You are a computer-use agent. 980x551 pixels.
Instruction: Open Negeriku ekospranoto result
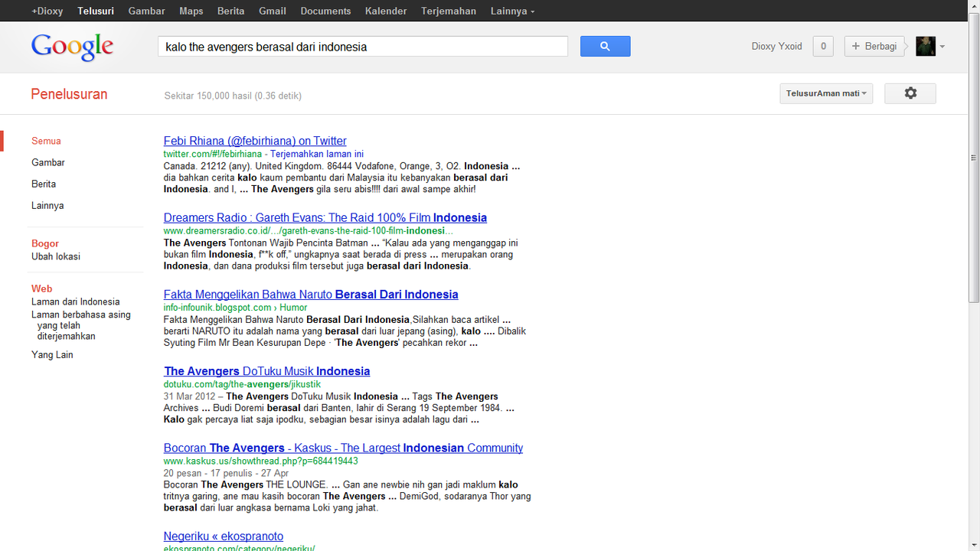(x=224, y=536)
